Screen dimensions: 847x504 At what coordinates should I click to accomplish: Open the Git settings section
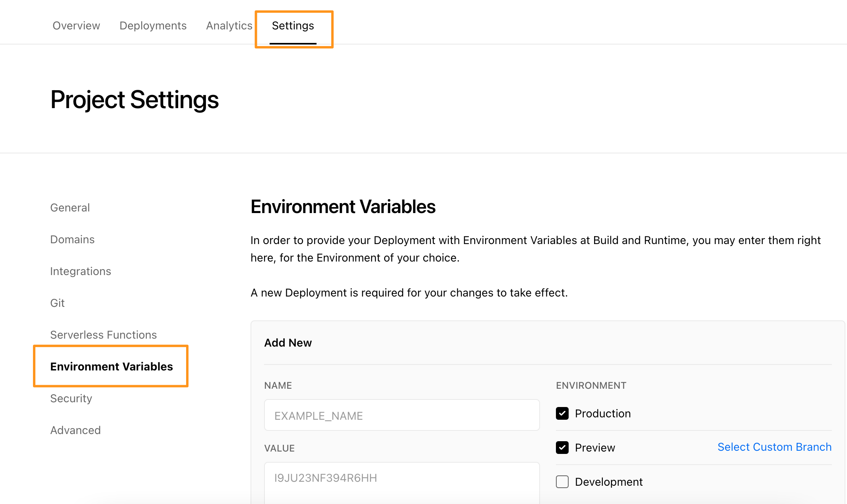(57, 303)
